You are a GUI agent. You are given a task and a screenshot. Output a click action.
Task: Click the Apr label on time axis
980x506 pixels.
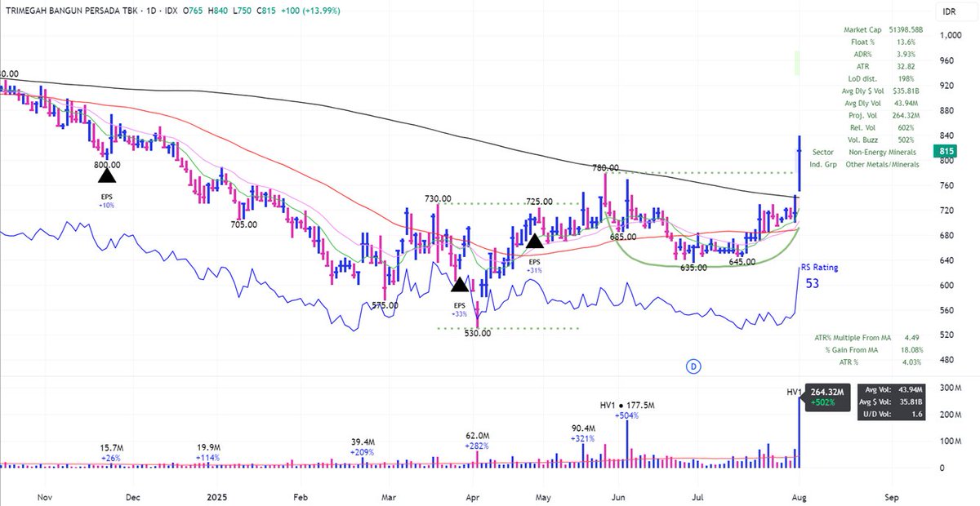coord(471,495)
